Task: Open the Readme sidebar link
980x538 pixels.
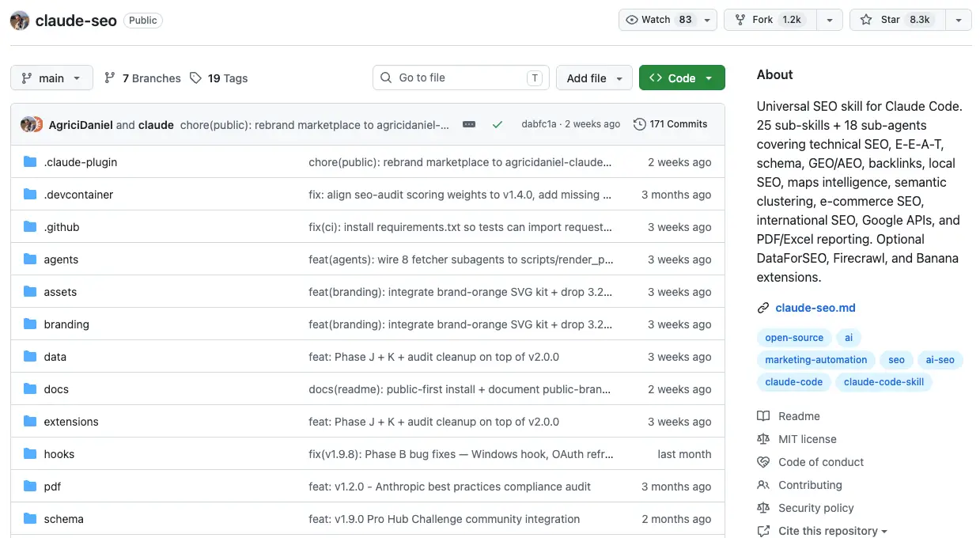Action: pos(799,416)
